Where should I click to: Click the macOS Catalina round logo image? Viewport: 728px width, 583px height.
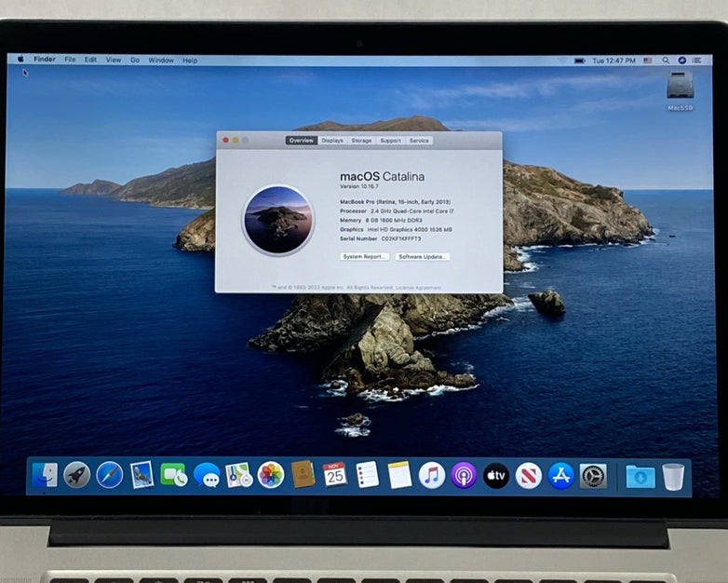pos(278,220)
